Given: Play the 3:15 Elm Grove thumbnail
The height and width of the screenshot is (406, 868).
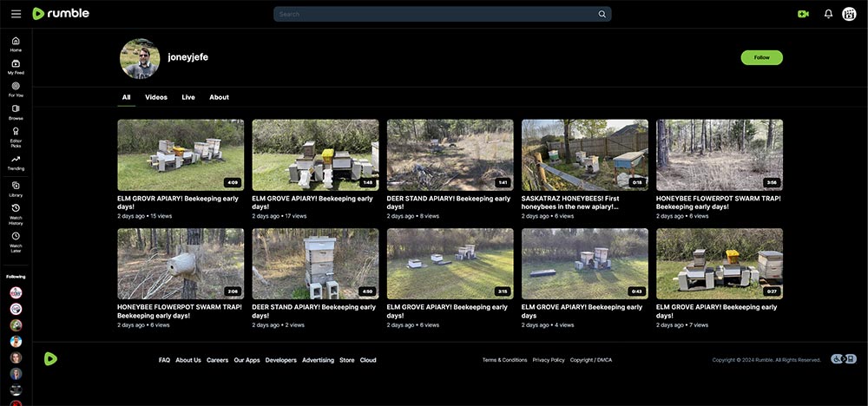Looking at the screenshot, I should pyautogui.click(x=450, y=264).
